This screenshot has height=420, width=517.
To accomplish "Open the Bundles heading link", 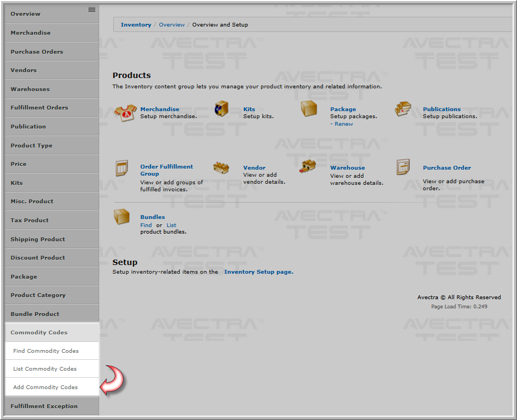I will click(x=153, y=217).
